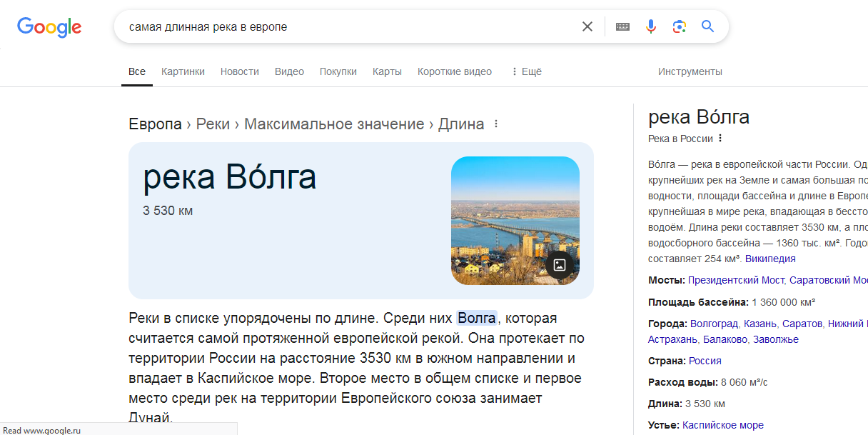Open three-dot menu next to Длина breadcrumb
Viewport: 868px width, 435px height.
click(x=496, y=124)
